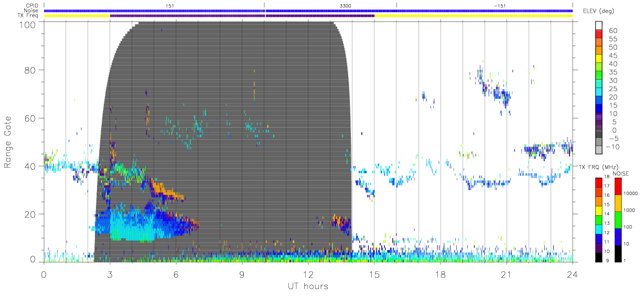Image resolution: width=644 pixels, height=297 pixels.
Task: Click the blue Noise strip above the plot
Action: (308, 10)
